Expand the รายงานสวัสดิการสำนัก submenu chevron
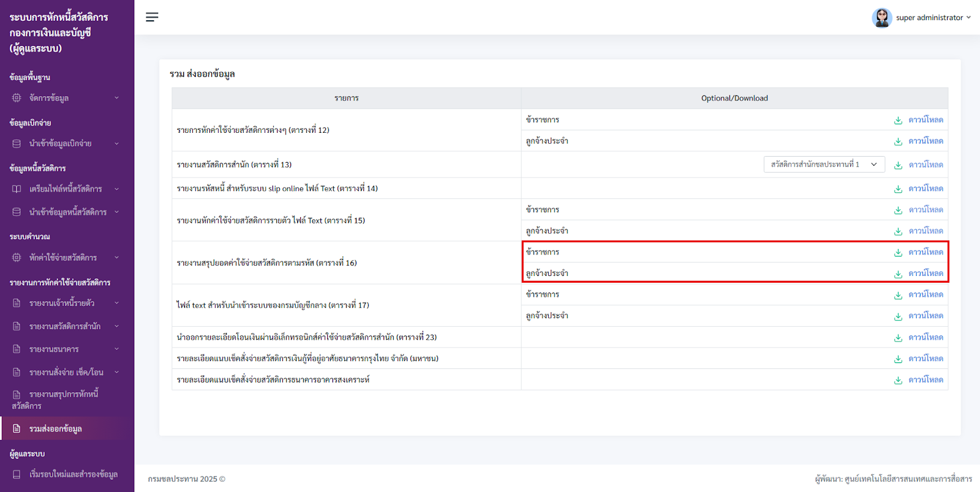 click(x=116, y=326)
